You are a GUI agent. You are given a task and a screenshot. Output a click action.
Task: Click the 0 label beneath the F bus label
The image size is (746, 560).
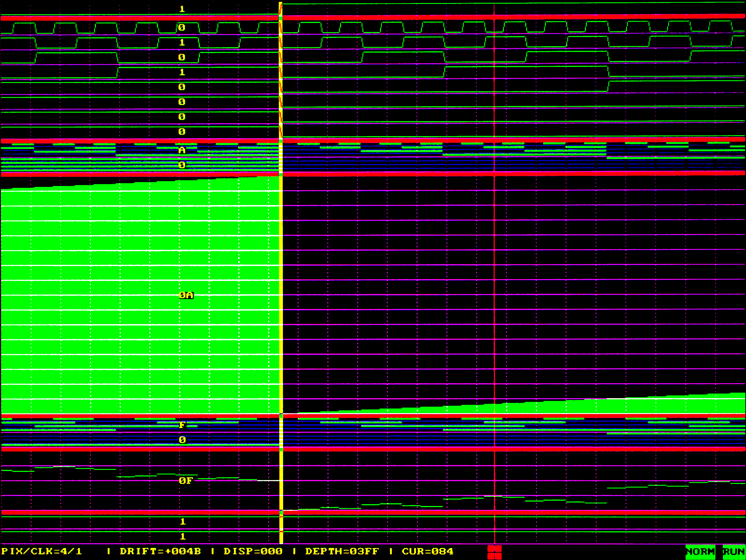(x=182, y=440)
